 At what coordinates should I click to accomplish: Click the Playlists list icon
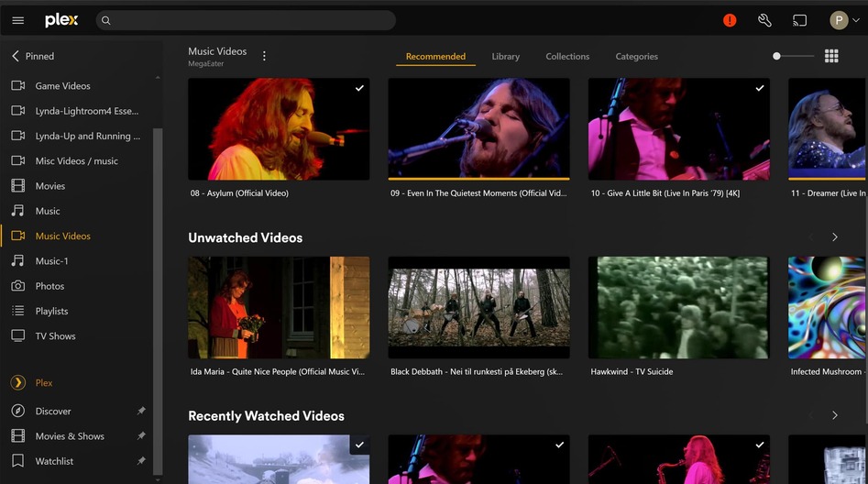click(x=18, y=311)
